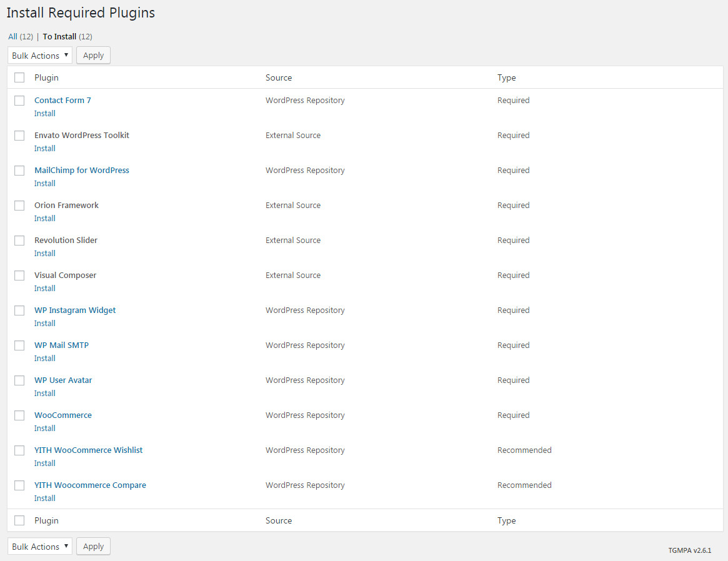Click the Type column header at table top
The width and height of the screenshot is (728, 561).
(507, 77)
